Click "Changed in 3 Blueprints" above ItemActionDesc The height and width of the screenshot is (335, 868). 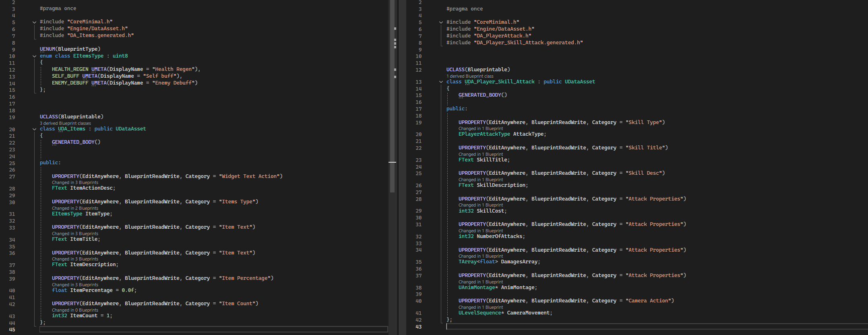75,182
